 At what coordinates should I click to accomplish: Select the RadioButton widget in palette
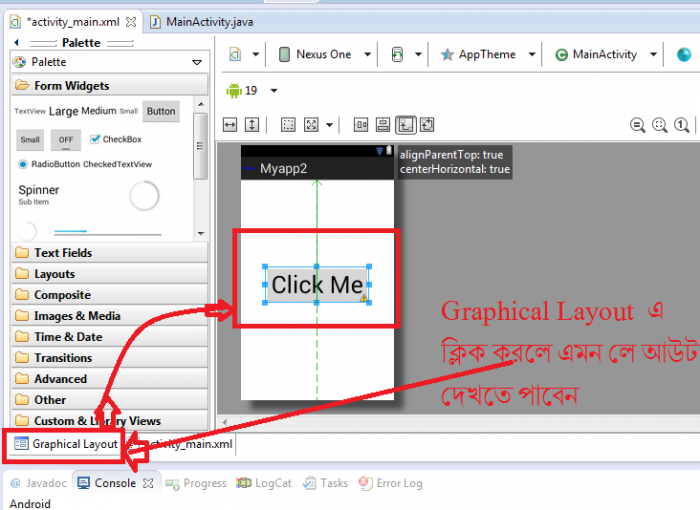coord(49,164)
